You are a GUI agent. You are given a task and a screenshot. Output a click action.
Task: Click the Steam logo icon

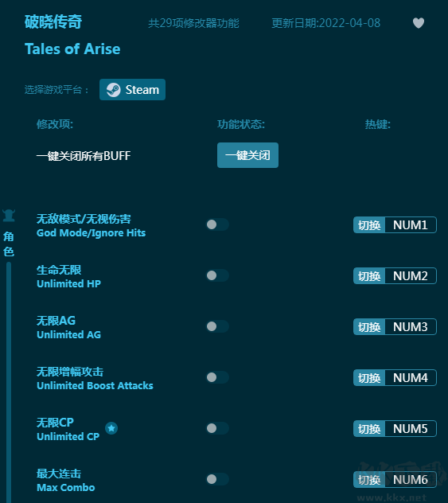(x=113, y=90)
